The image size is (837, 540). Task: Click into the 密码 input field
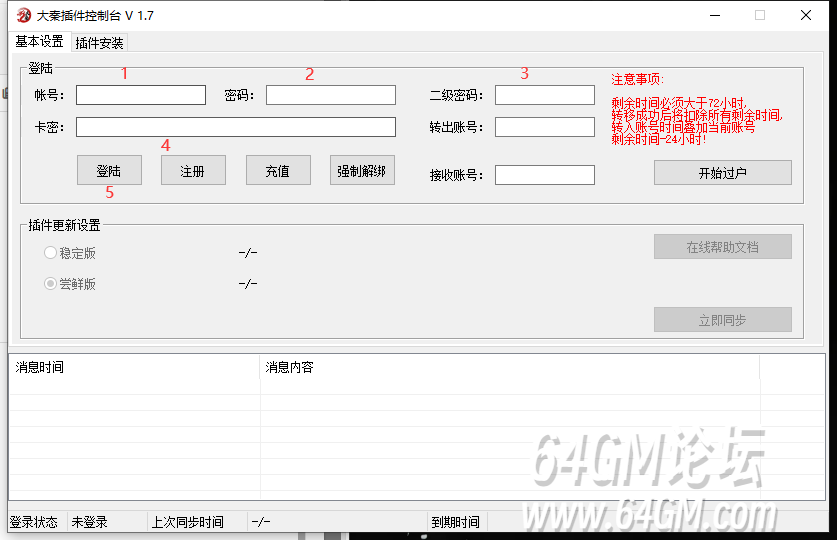coord(331,95)
